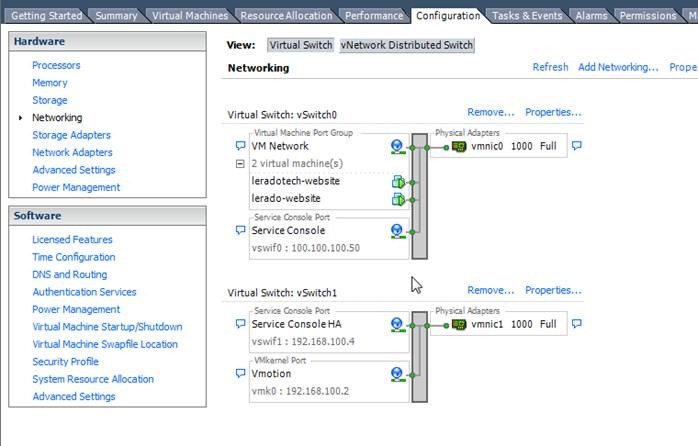Collapse the 2 virtual machine(s) list

(x=240, y=163)
